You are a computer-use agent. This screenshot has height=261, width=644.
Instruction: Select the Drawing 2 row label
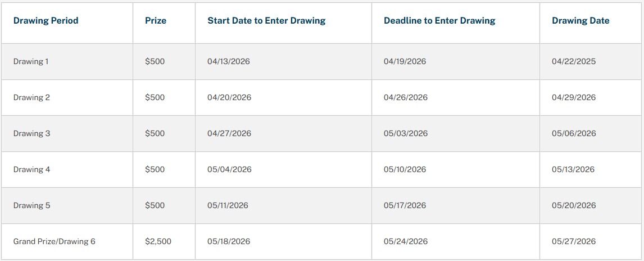coord(31,97)
